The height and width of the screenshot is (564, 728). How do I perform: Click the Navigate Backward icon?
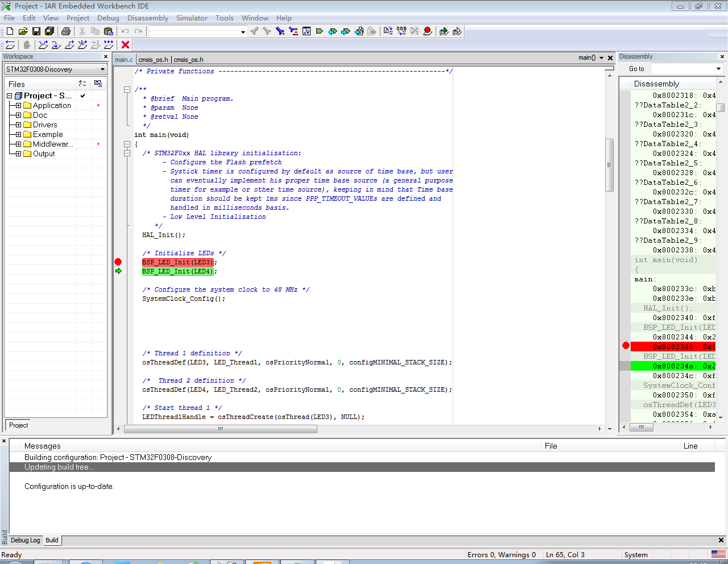[x=359, y=31]
